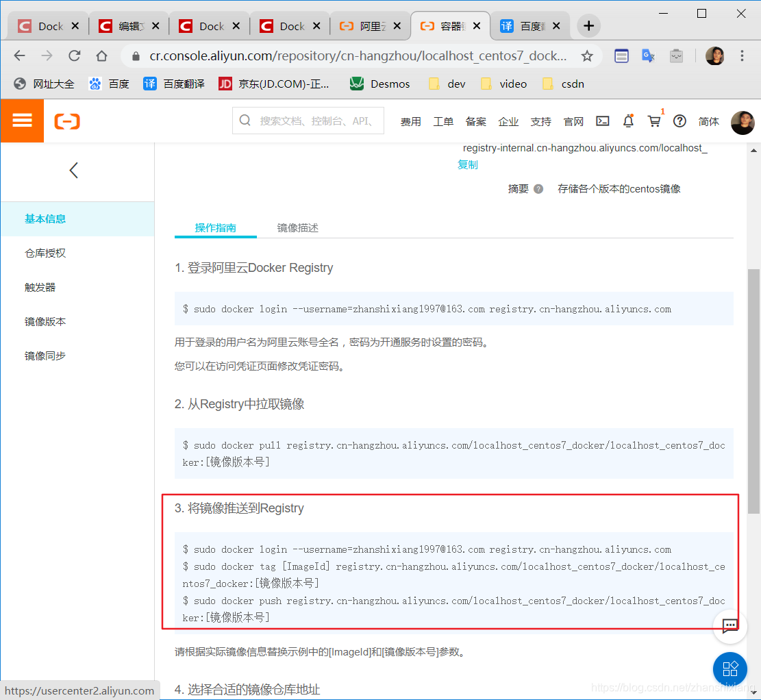Viewport: 761px width, 700px height.
Task: Open the help question mark icon
Action: 679,121
